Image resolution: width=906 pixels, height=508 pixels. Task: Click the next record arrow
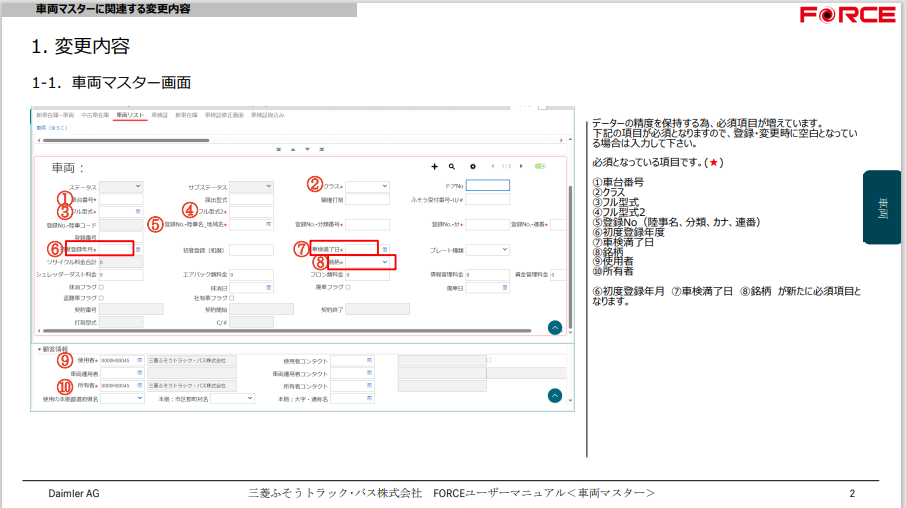tap(521, 166)
